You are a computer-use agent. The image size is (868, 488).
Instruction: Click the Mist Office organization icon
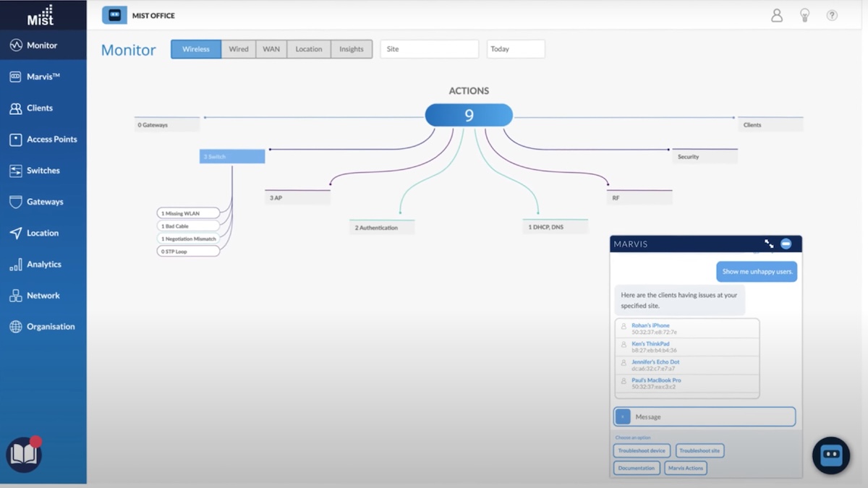(114, 15)
